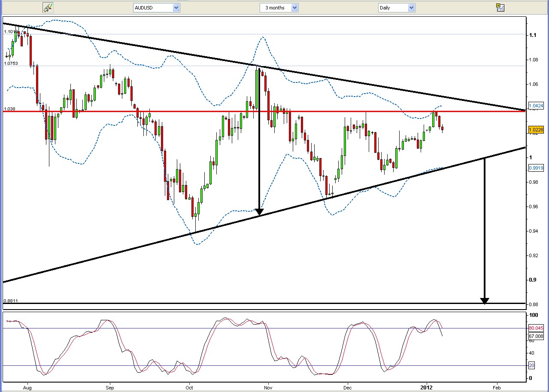Click the Sep date axis label
This screenshot has height=392, width=549.
point(110,387)
